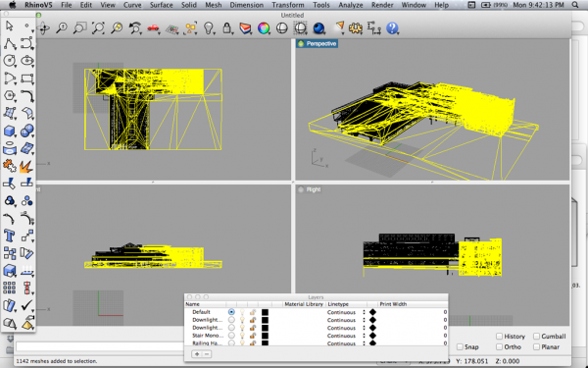
Task: Pick the Ellipse tool
Action: 27,61
